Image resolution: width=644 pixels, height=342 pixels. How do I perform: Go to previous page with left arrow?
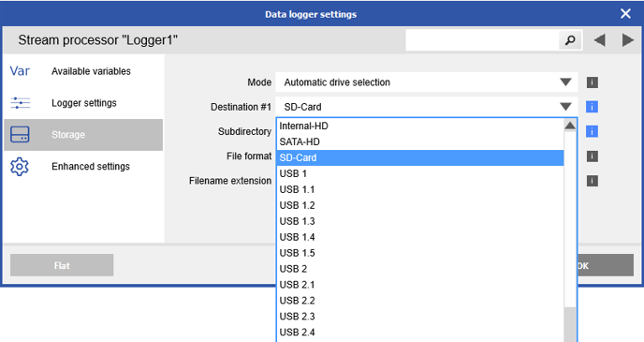(600, 40)
